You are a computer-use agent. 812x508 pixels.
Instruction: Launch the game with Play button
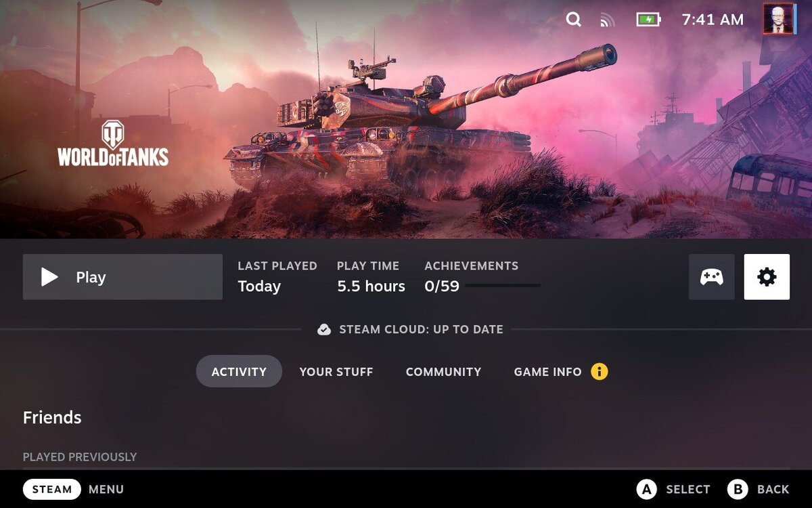pos(122,277)
